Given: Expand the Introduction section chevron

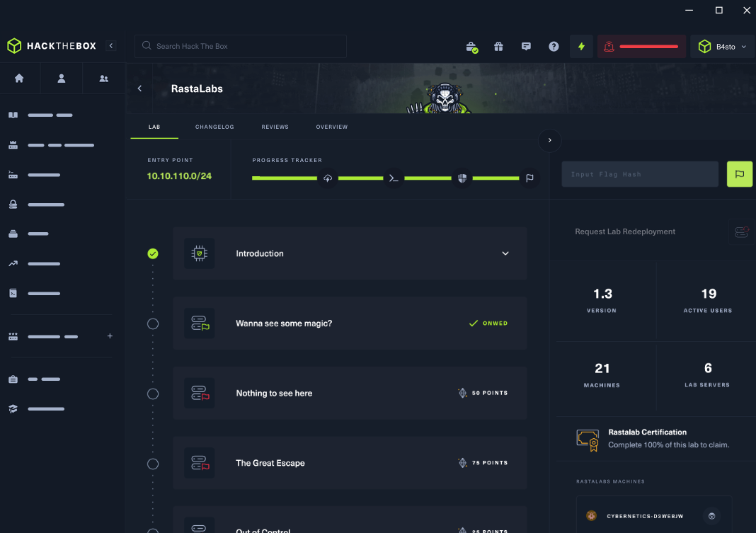Looking at the screenshot, I should point(505,253).
